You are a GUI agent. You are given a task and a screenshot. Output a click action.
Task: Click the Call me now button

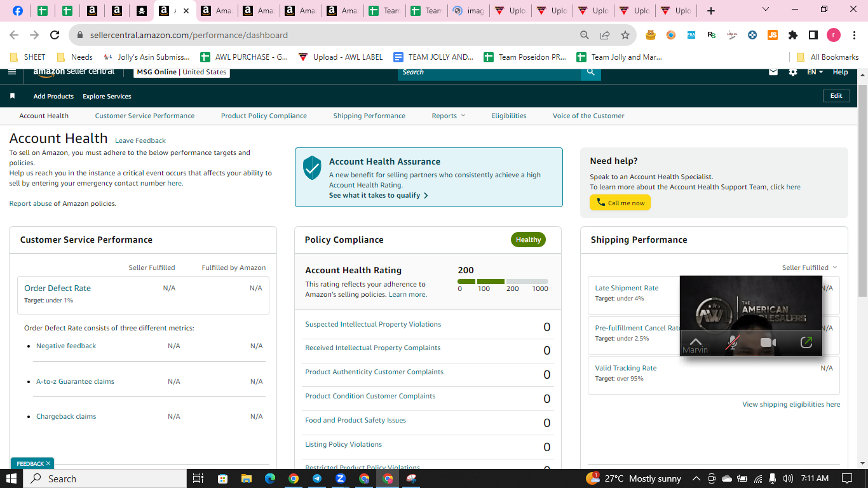point(620,203)
